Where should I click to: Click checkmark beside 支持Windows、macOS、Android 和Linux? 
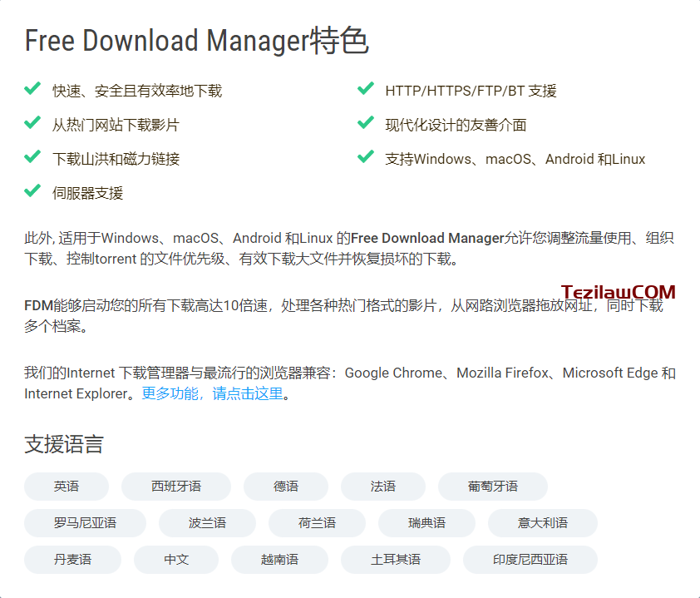coord(366,156)
